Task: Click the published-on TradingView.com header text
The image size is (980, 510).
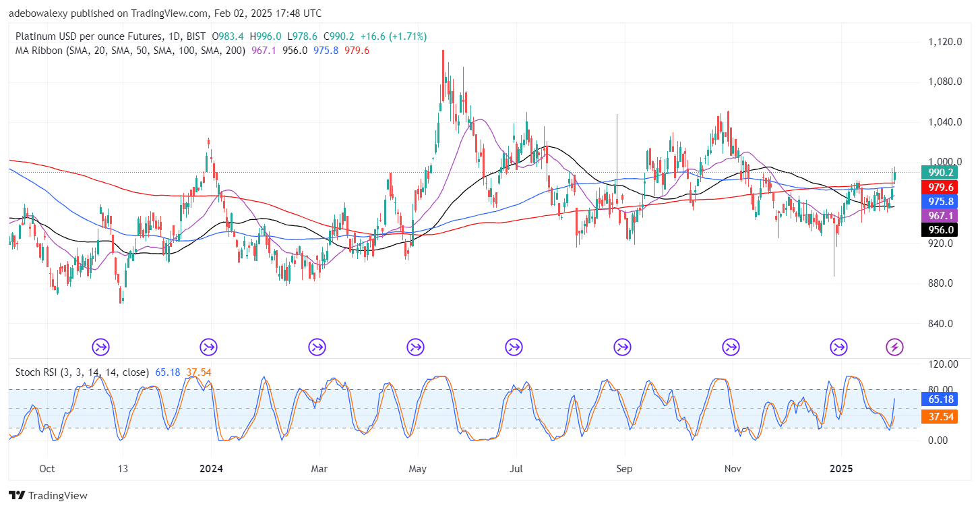Action: point(165,13)
